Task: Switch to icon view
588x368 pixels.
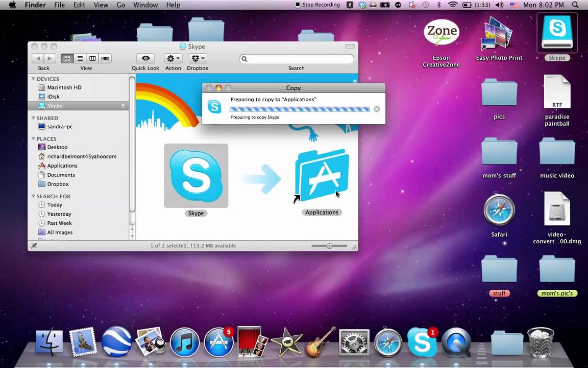Action: [x=67, y=58]
